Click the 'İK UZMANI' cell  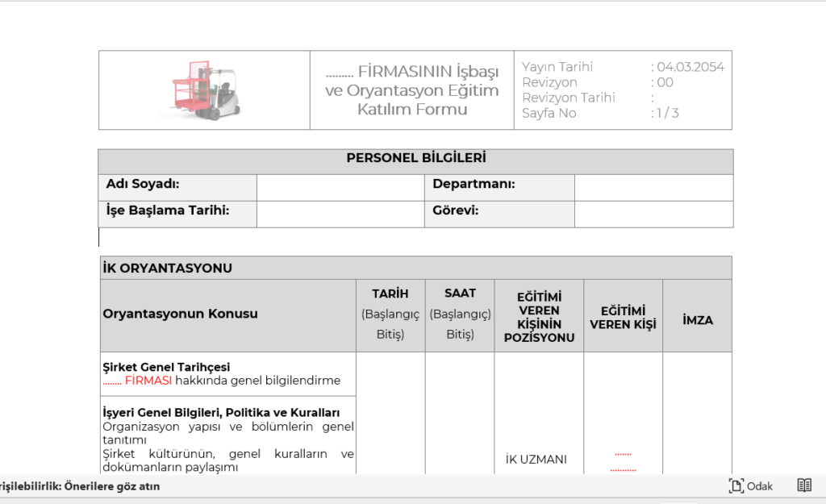536,459
